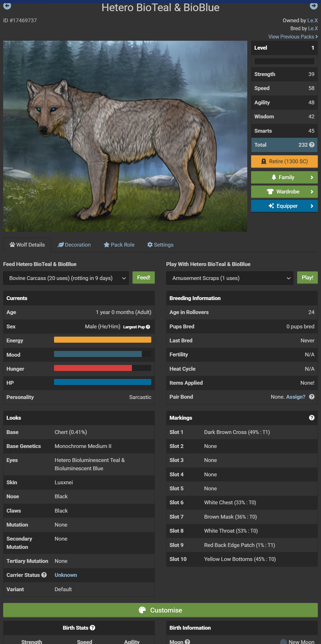The width and height of the screenshot is (321, 644).
Task: Switch to the Pack Role tab
Action: (x=119, y=245)
